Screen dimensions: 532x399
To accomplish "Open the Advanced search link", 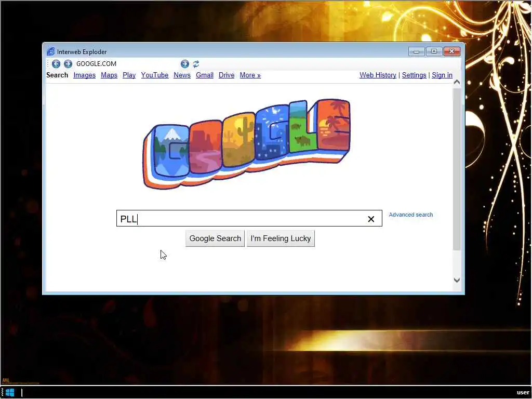I will tap(410, 215).
